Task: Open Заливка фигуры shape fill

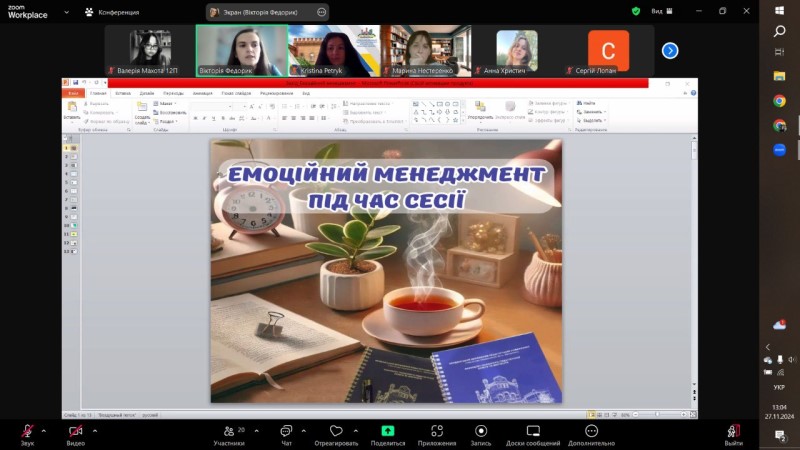Action: [x=549, y=103]
